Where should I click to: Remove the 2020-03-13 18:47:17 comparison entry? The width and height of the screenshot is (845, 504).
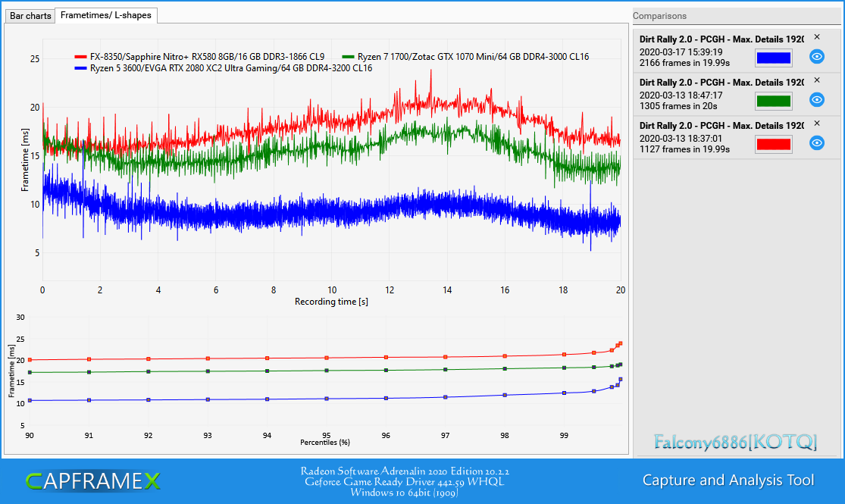click(x=817, y=80)
